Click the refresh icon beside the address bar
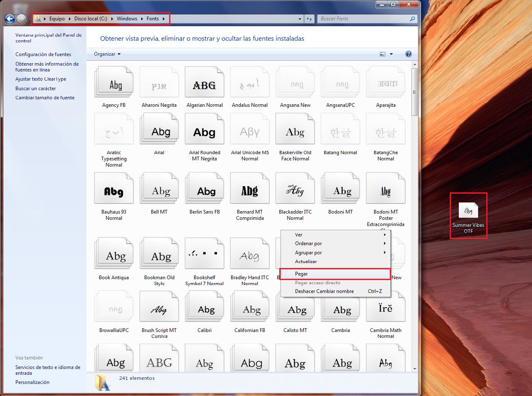 [310, 19]
